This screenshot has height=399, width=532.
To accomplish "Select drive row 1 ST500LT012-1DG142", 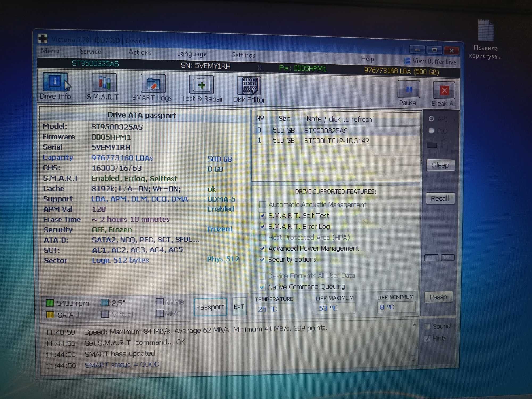I will [x=336, y=140].
